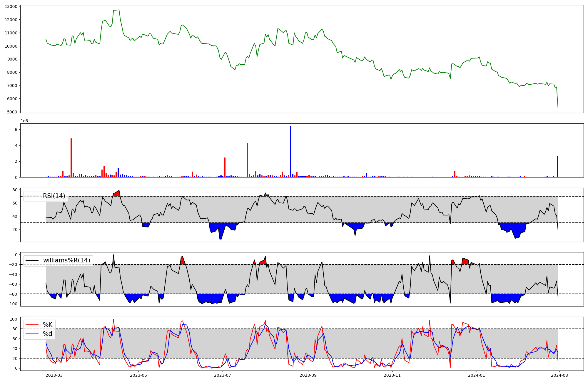
Task: Click the %d legend entry text
Action: point(48,334)
